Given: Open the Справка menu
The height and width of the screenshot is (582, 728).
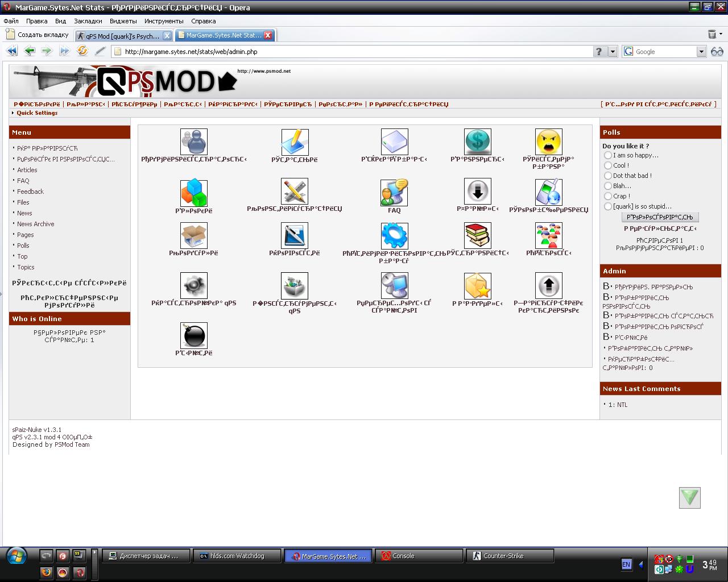Looking at the screenshot, I should click(x=204, y=21).
